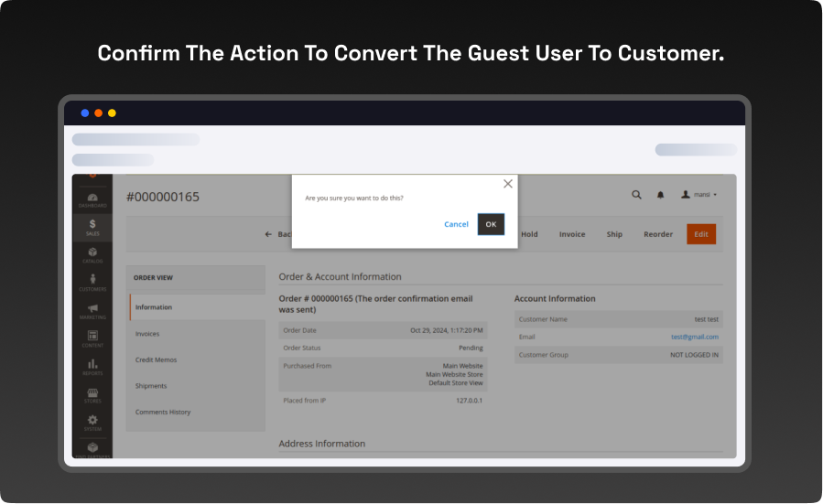Cancel the confirmation dialog
The height and width of the screenshot is (504, 823).
[456, 224]
